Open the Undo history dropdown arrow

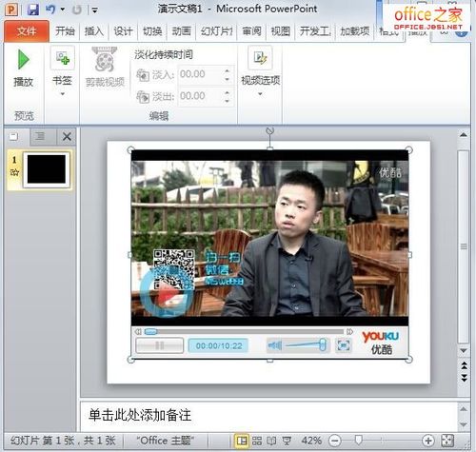(x=63, y=10)
